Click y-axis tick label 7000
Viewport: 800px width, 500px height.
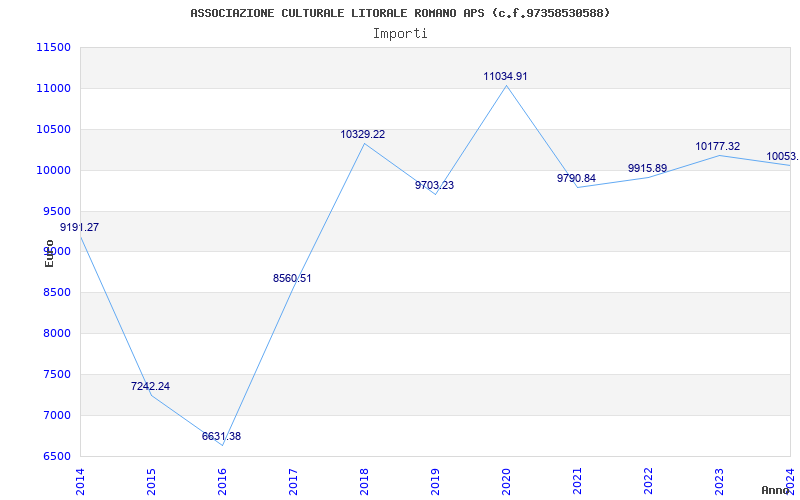56,415
